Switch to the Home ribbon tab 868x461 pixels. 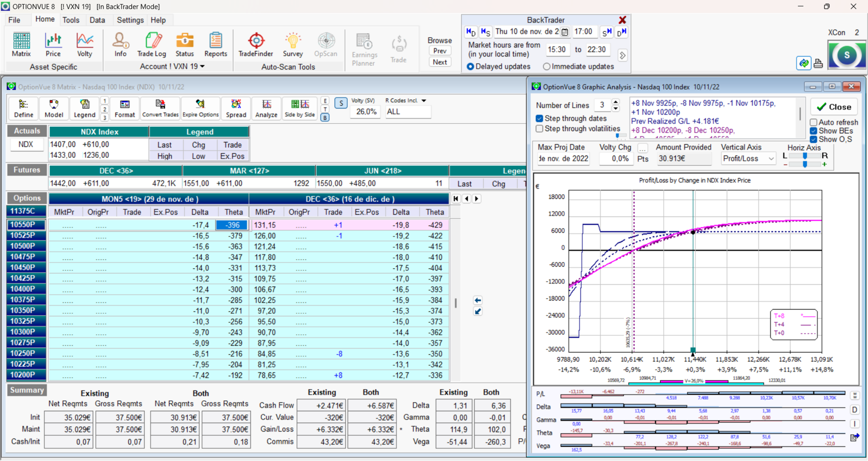pos(45,19)
